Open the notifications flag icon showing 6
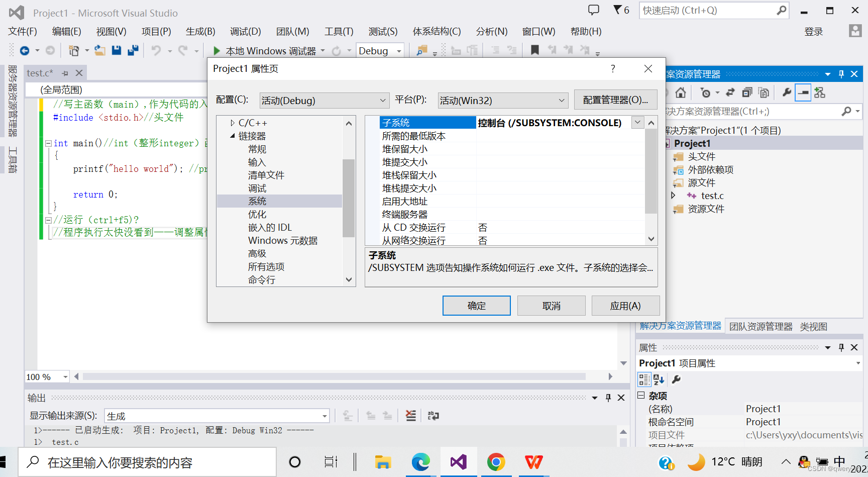The image size is (868, 477). (621, 10)
